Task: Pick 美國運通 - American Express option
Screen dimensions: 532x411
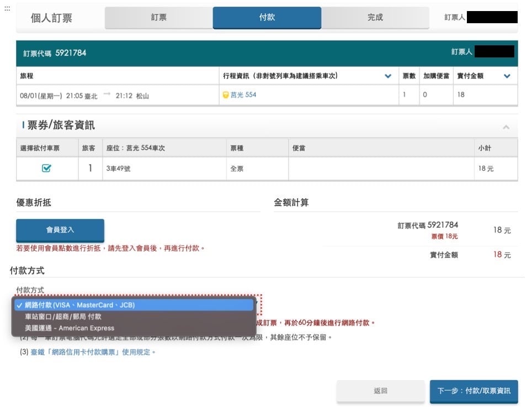Action: click(x=70, y=328)
